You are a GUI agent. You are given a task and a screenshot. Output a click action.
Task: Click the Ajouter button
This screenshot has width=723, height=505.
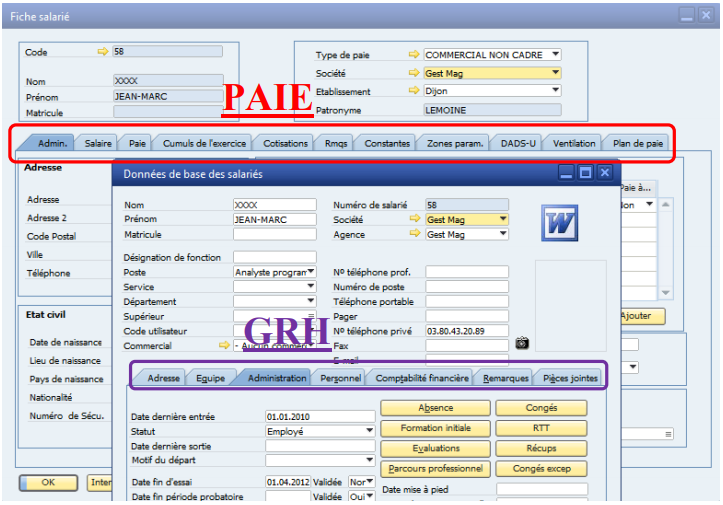click(642, 316)
